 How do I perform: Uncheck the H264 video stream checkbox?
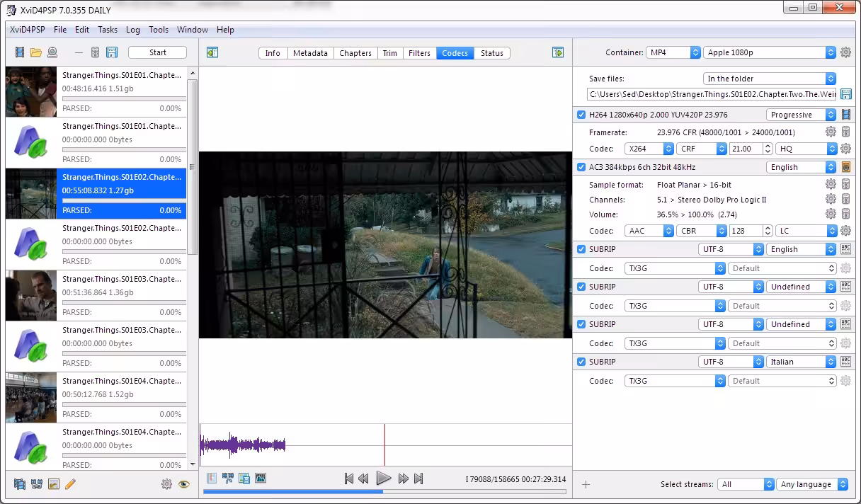[581, 115]
